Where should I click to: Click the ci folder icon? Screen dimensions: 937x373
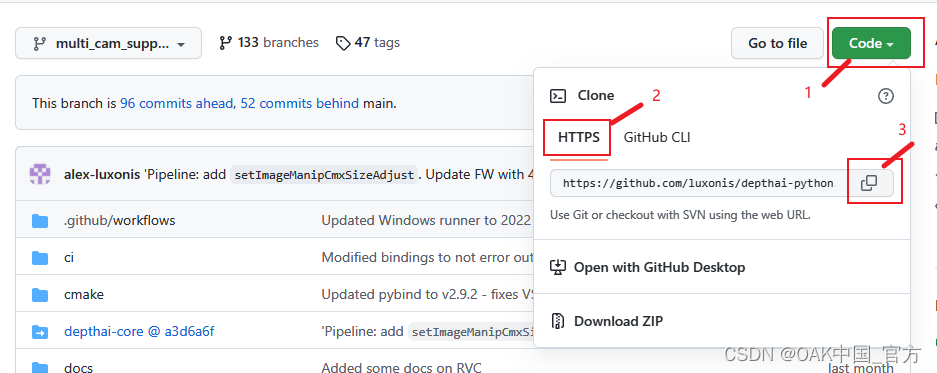coord(40,258)
